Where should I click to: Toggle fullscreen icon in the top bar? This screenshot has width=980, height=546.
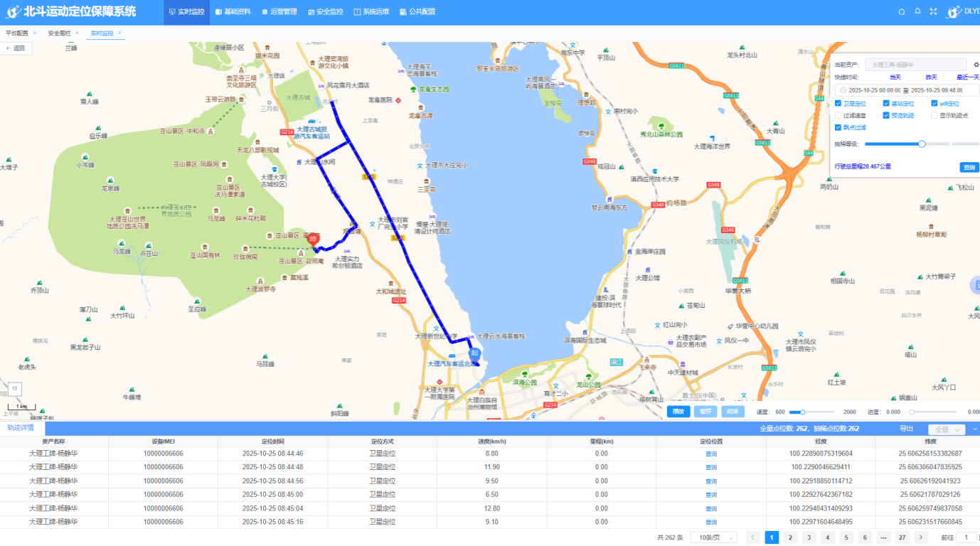[x=934, y=11]
